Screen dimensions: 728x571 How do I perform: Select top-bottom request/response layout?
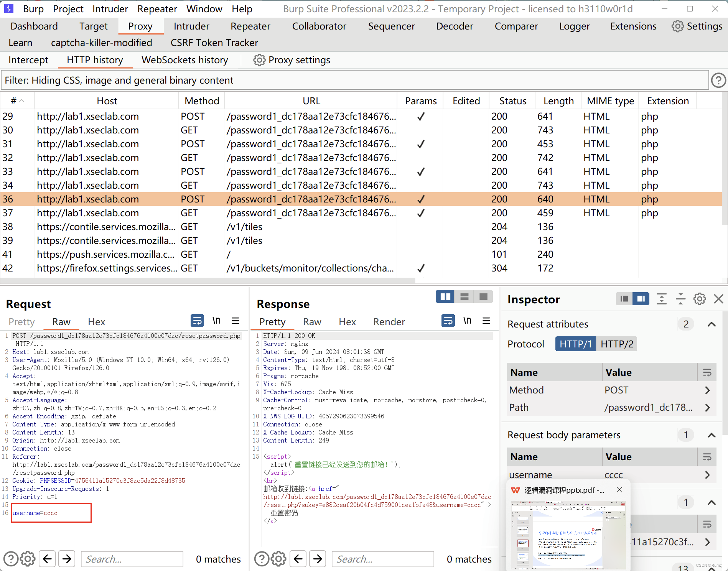coord(464,296)
